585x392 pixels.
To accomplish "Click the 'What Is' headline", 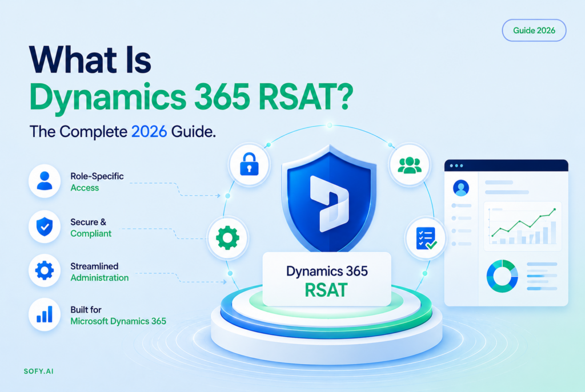I will point(90,59).
